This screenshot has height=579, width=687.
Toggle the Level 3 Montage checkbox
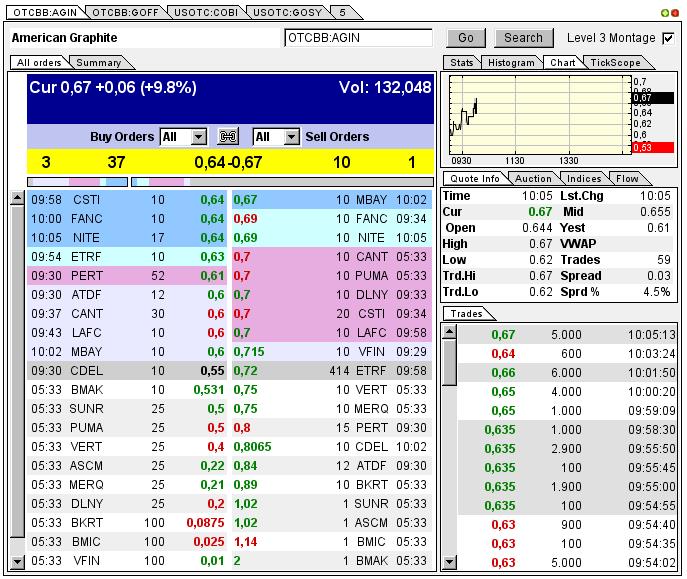668,38
